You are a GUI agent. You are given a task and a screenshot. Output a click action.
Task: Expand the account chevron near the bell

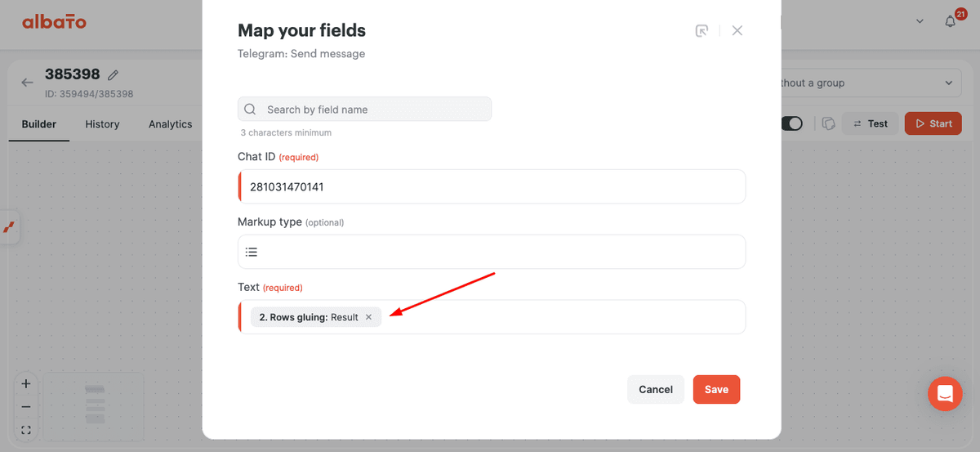920,21
